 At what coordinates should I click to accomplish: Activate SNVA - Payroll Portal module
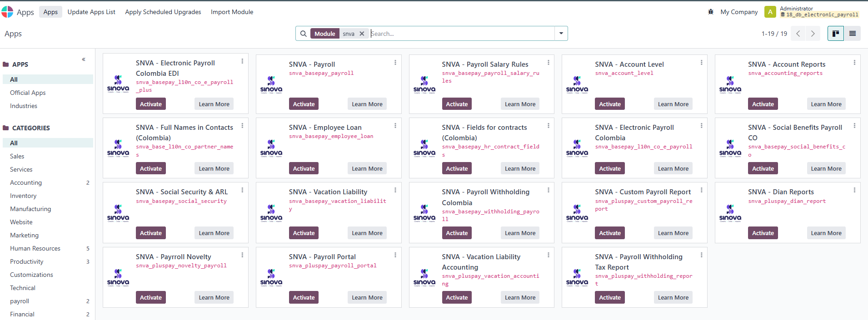pos(304,297)
